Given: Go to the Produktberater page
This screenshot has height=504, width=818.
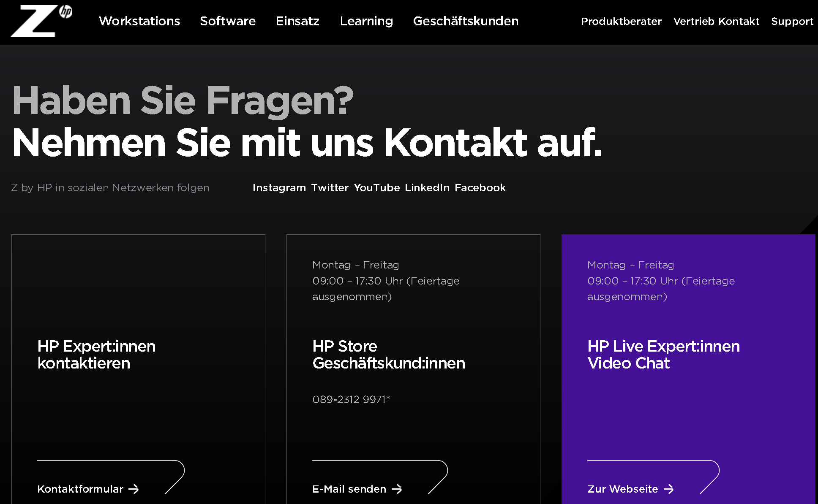Looking at the screenshot, I should [x=621, y=22].
